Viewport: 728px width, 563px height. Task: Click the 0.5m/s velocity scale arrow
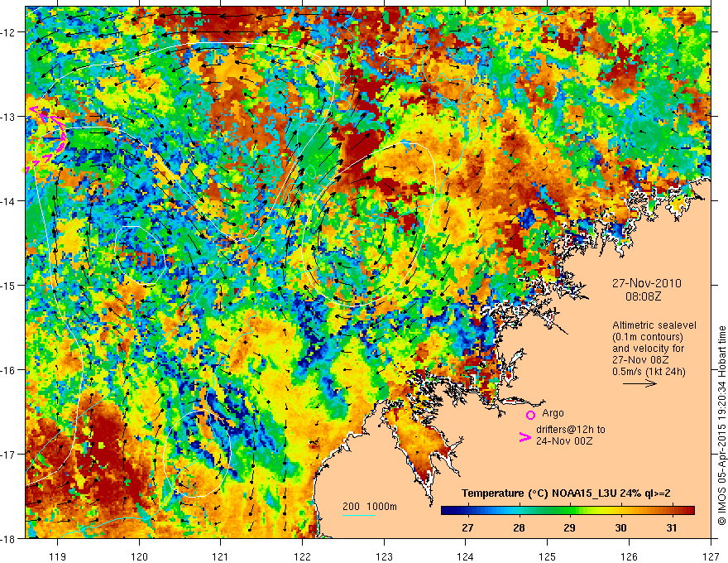(x=639, y=383)
